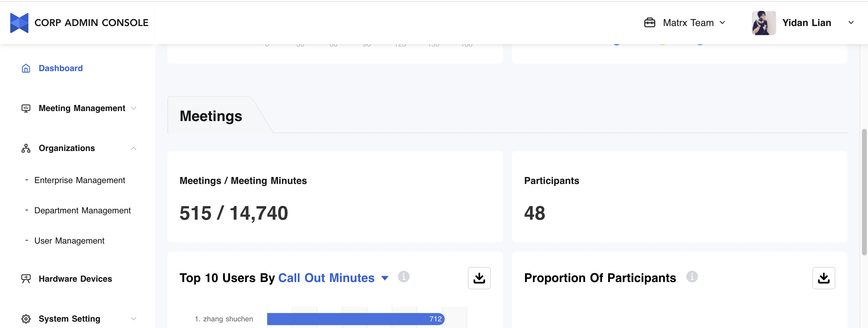The height and width of the screenshot is (328, 868).
Task: Download the Proportion Of Participants chart
Action: point(823,278)
